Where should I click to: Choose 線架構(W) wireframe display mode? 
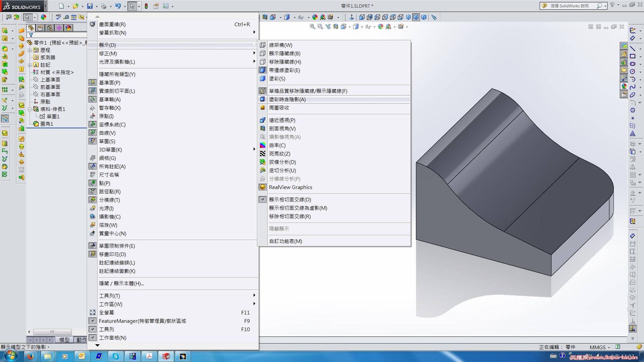(280, 45)
